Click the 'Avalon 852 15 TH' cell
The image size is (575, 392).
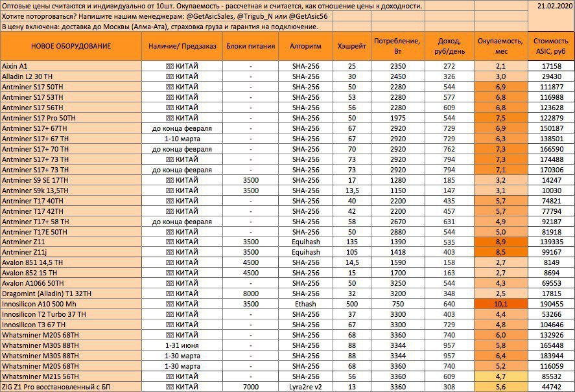coord(71,273)
